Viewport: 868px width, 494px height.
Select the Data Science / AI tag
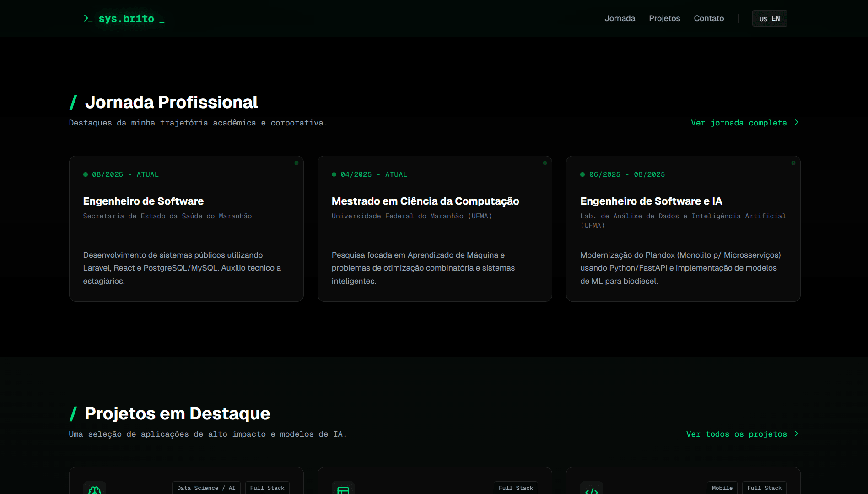pos(206,488)
